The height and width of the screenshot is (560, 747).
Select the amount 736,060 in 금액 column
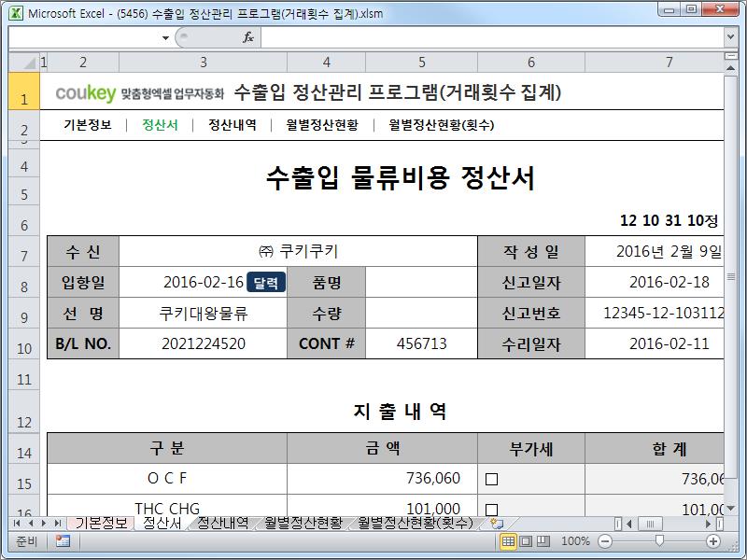(x=383, y=478)
